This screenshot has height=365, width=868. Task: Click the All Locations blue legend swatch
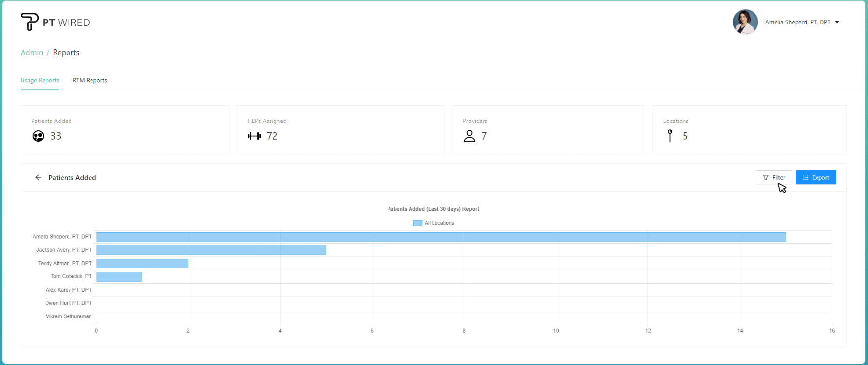point(417,223)
